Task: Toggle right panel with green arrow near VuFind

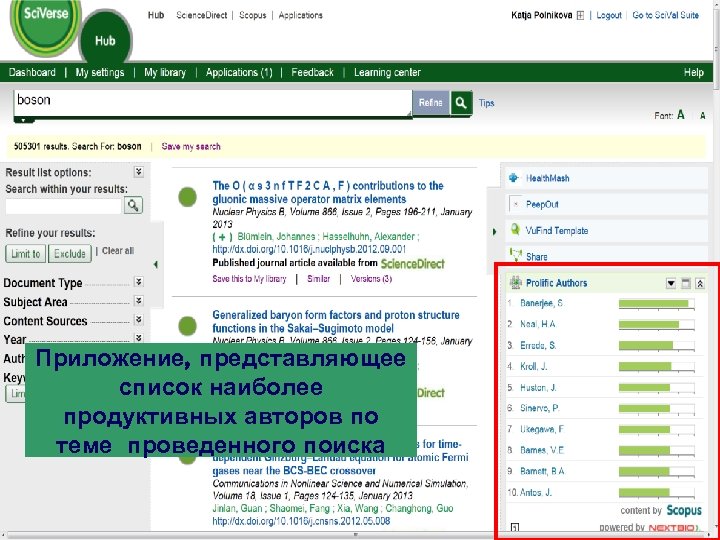Action: pos(495,231)
